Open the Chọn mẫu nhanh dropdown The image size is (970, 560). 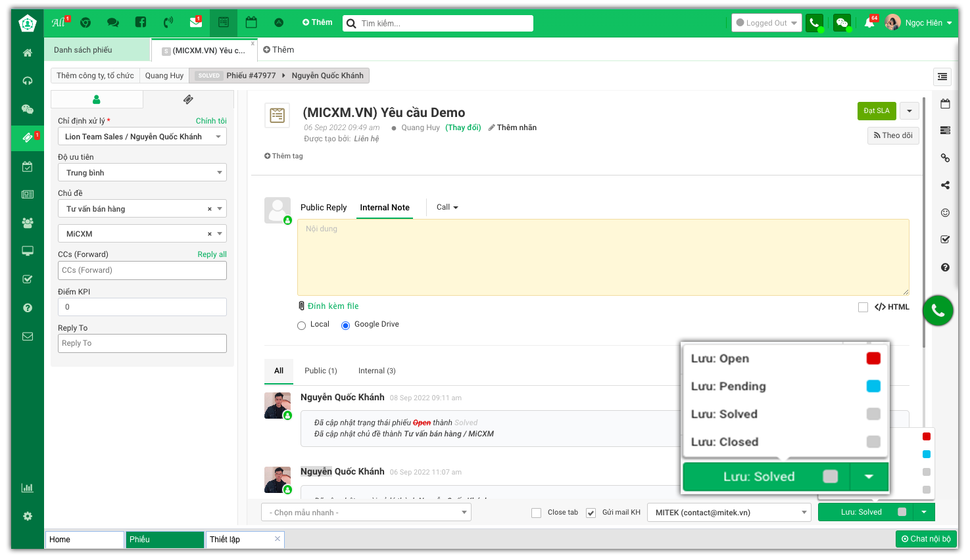tap(366, 513)
